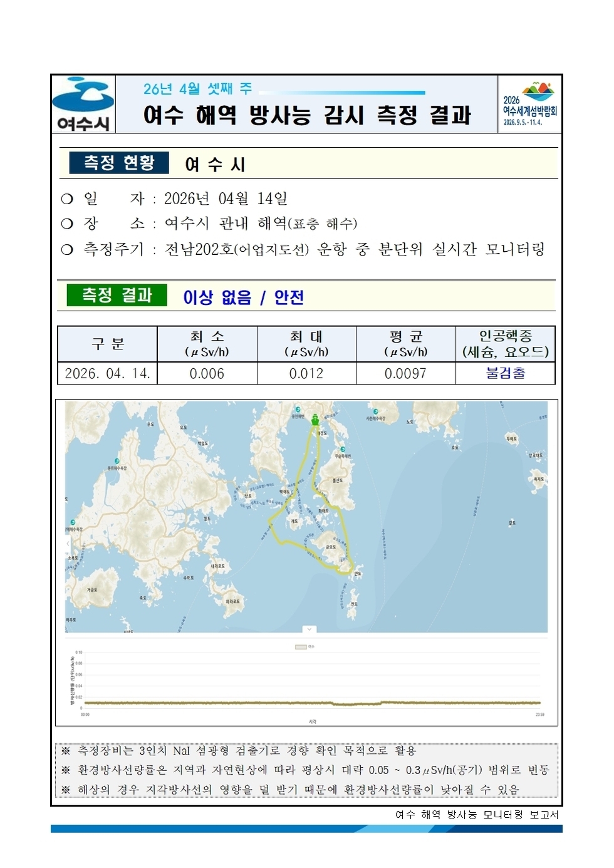Click the 시각 x-axis title
614x868 pixels.
313,722
